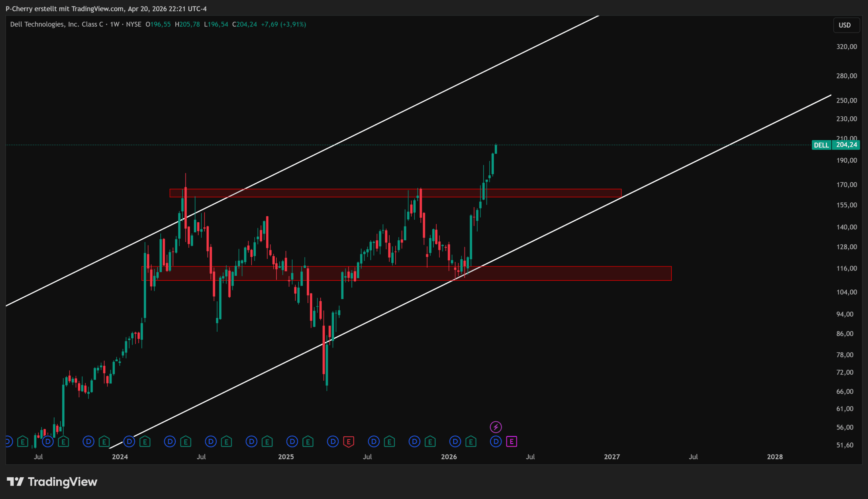Click the TradingView logo at bottom left

coord(52,482)
